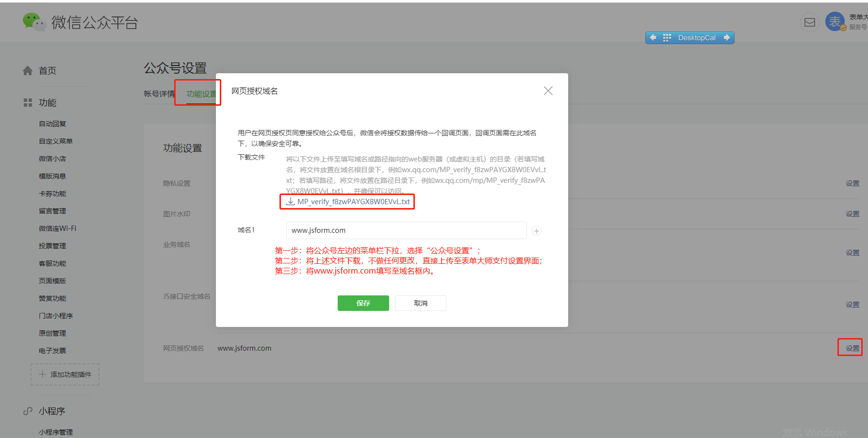Open 卡券功能 in the sidebar
This screenshot has width=868, height=438.
point(52,194)
